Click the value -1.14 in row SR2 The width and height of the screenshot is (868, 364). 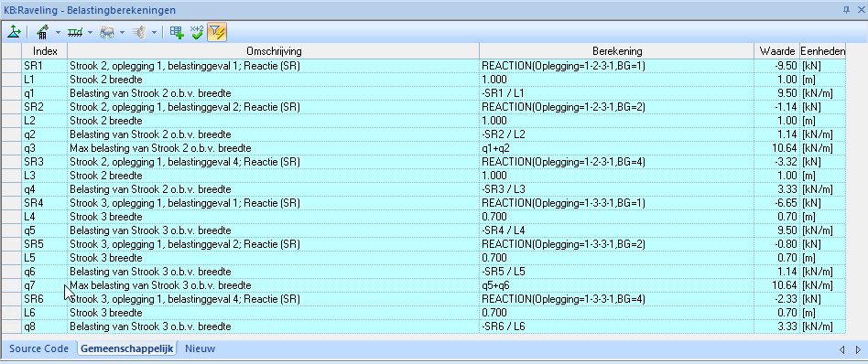[786, 107]
